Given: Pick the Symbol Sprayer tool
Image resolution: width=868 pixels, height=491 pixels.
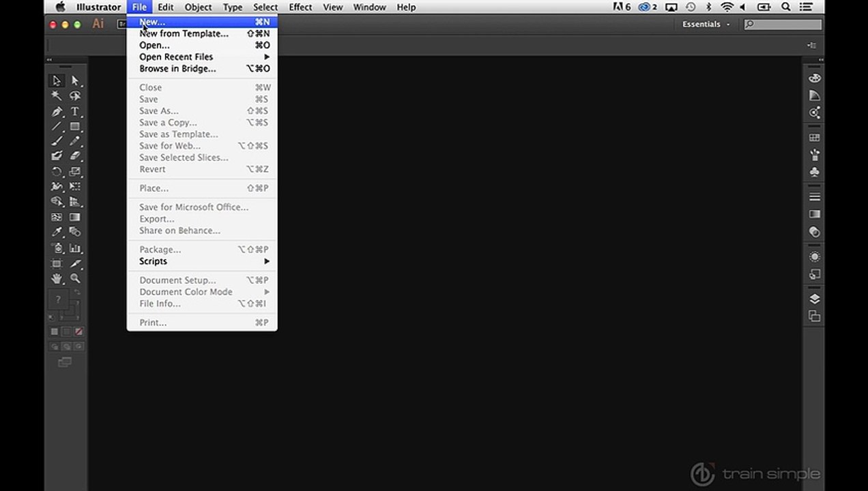Looking at the screenshot, I should pos(57,248).
